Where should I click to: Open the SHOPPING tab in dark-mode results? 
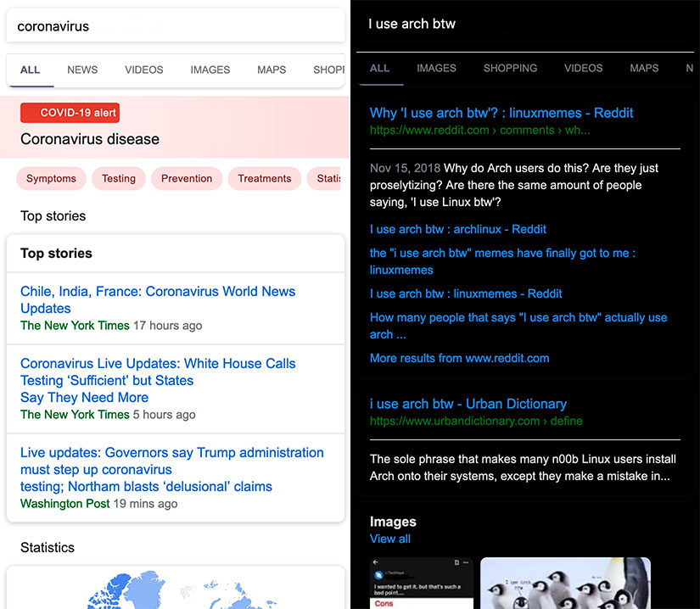tap(510, 68)
